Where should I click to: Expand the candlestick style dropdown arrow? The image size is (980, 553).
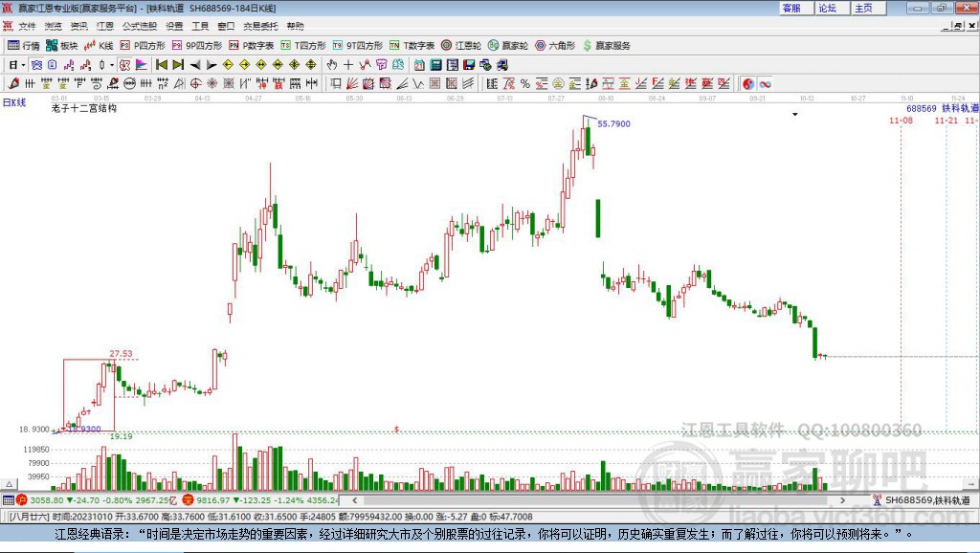click(112, 65)
